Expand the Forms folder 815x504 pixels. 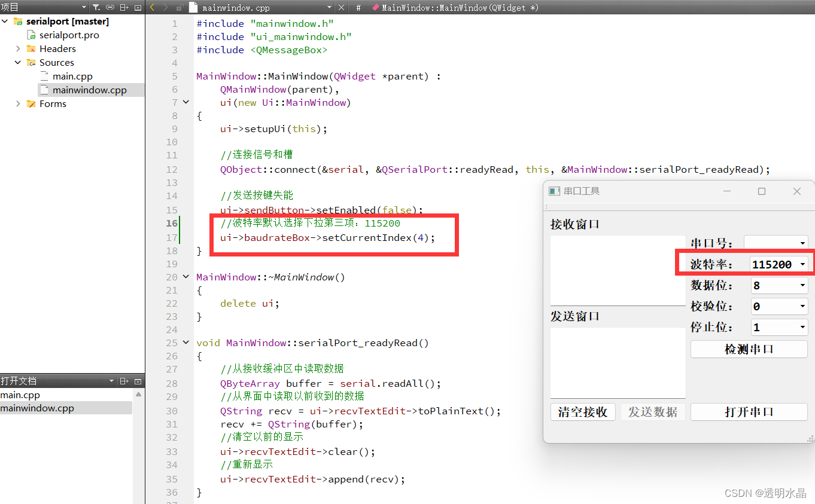18,103
